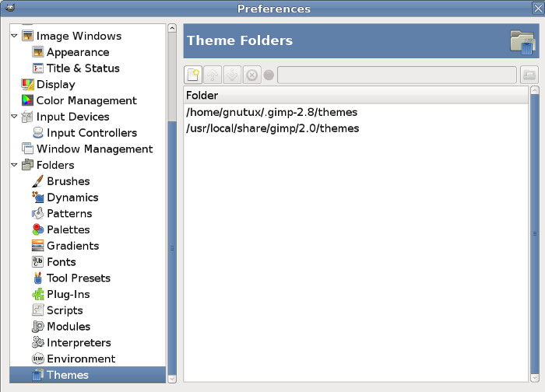Click the Display monitor icon
Screen dimensions: 545x392
pyautogui.click(x=27, y=84)
